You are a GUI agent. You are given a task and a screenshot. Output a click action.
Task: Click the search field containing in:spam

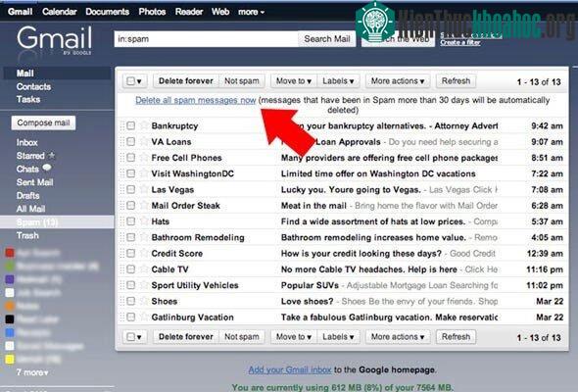[206, 39]
